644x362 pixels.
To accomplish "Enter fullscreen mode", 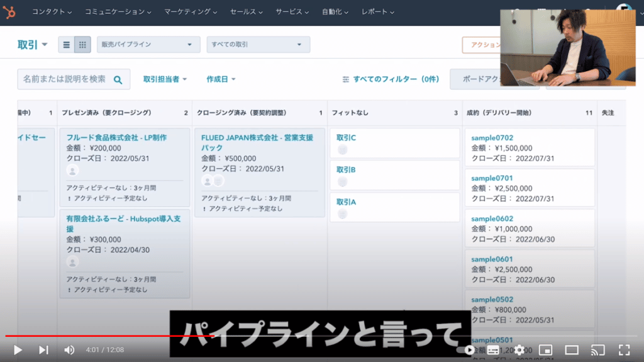I will click(x=625, y=350).
